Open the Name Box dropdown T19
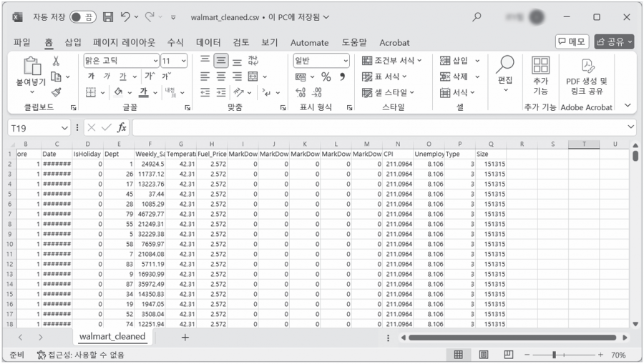Image resolution: width=644 pixels, height=364 pixels. (64, 128)
